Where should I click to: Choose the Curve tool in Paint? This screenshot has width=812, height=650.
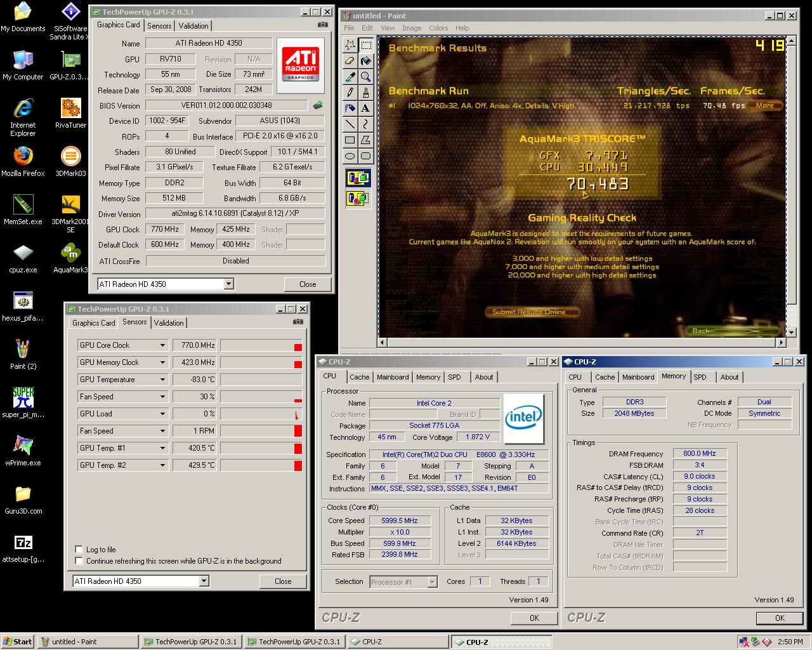pyautogui.click(x=365, y=124)
